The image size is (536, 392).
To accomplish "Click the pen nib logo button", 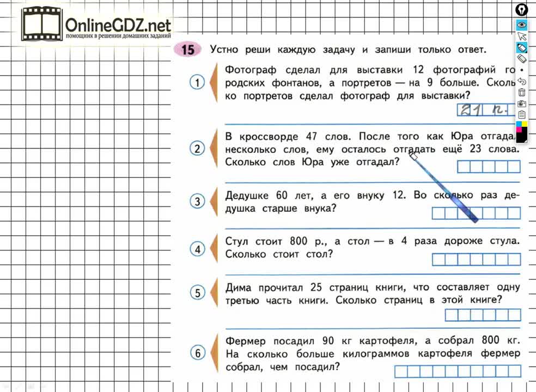I will [521, 10].
